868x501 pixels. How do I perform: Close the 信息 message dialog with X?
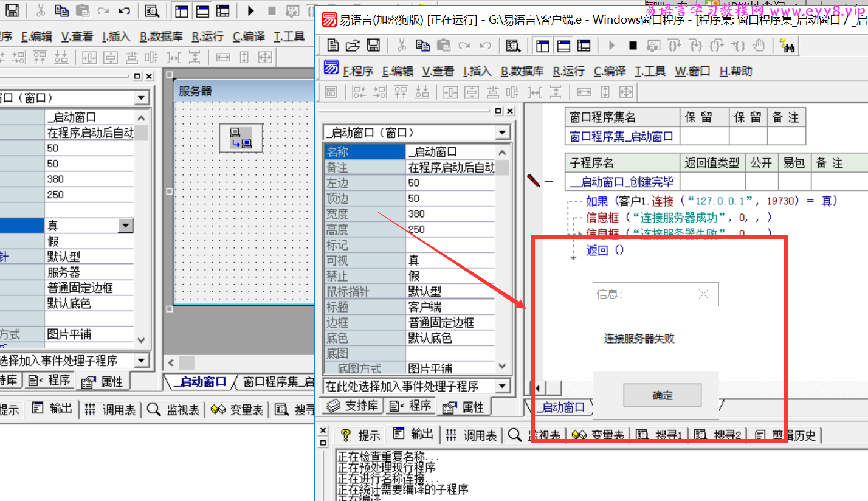703,294
